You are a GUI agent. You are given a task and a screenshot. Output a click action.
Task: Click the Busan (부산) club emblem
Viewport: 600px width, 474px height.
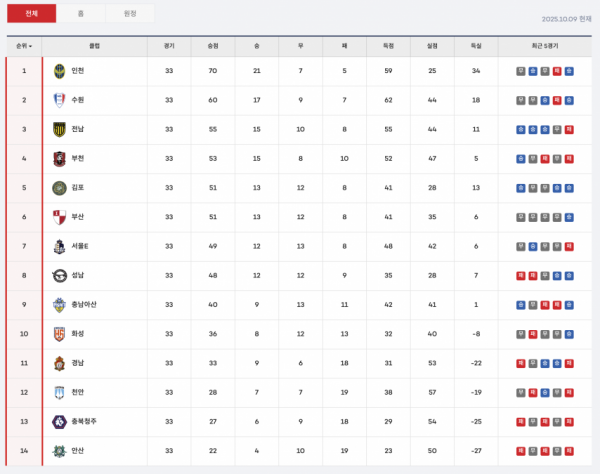59,217
